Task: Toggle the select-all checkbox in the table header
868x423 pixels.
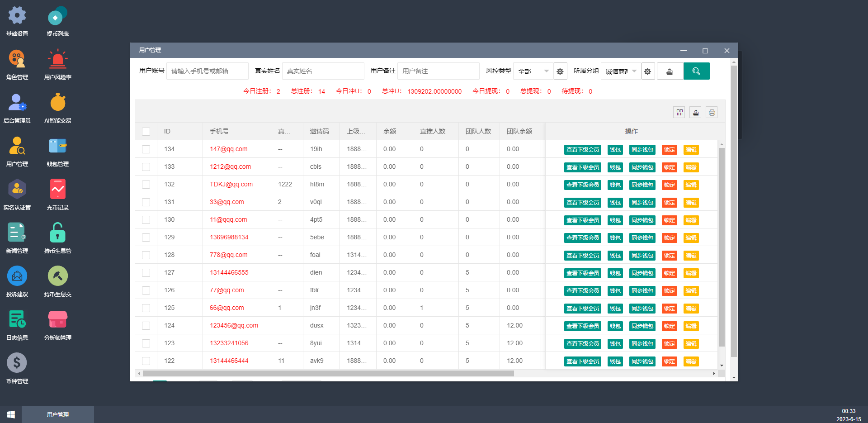Action: (x=146, y=132)
